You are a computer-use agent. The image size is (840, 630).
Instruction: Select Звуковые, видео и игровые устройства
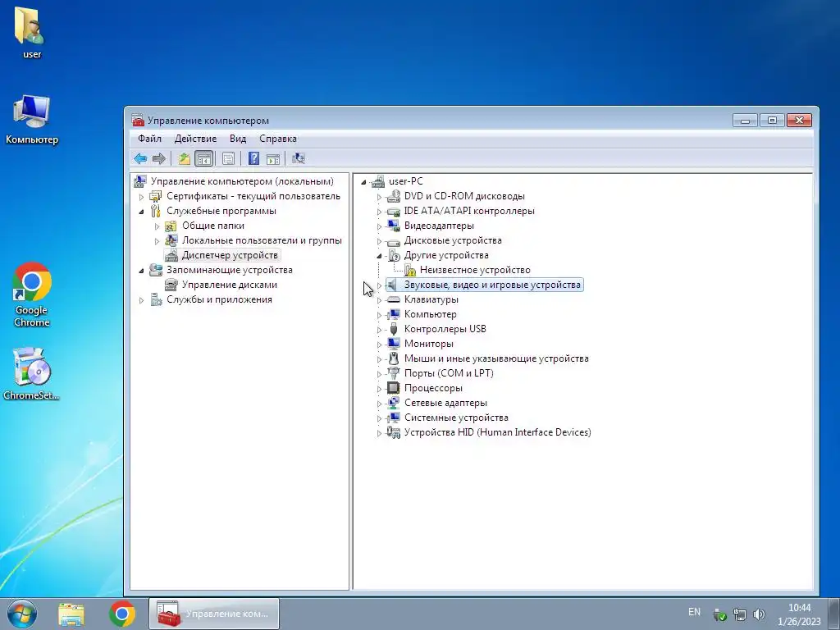[x=492, y=285]
